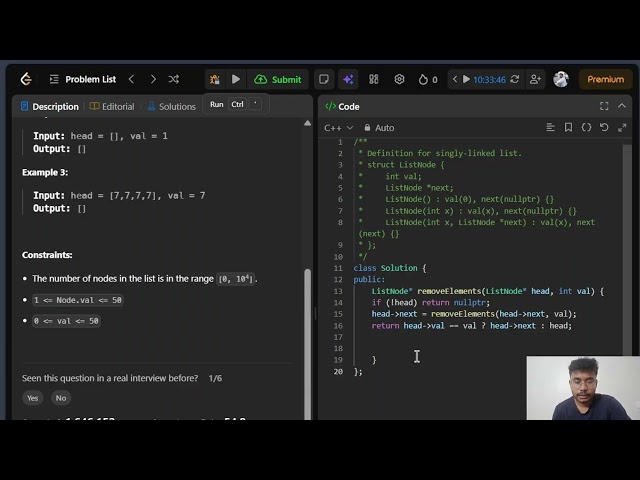Click line number 20 in gutter
Image resolution: width=640 pixels, height=480 pixels.
(x=338, y=371)
